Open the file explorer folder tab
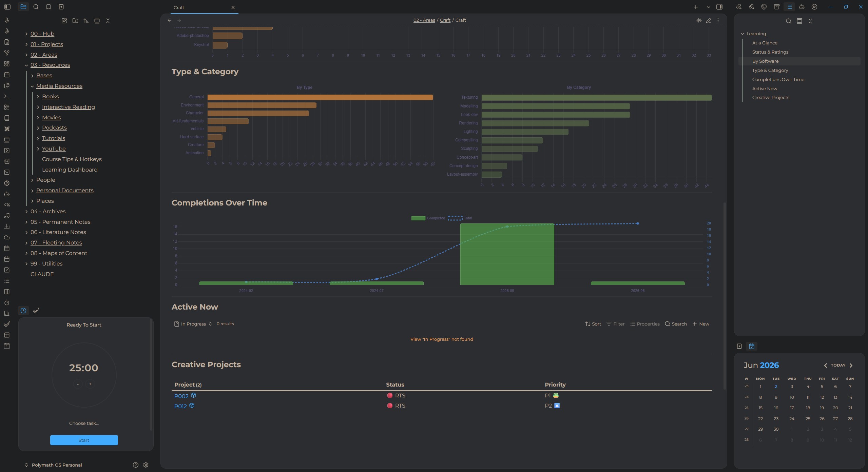The image size is (868, 472). (x=23, y=7)
